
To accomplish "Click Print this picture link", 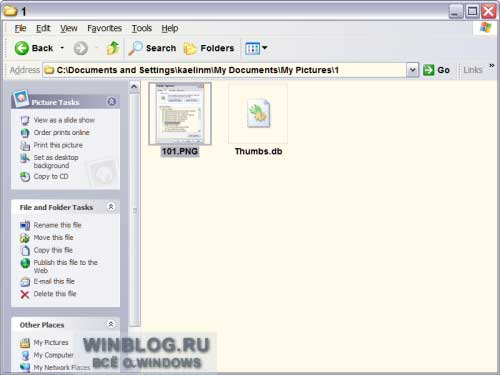I will (58, 145).
